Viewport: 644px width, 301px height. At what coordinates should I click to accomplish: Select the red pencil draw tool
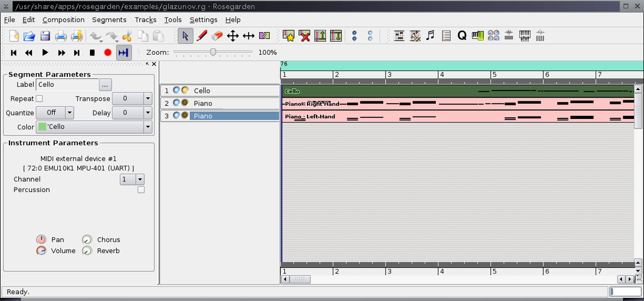click(x=202, y=36)
